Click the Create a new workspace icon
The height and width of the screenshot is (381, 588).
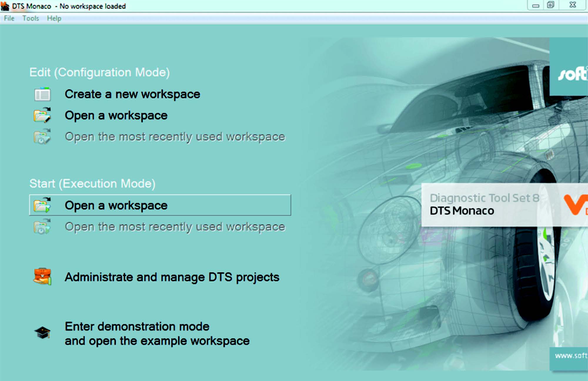click(42, 94)
